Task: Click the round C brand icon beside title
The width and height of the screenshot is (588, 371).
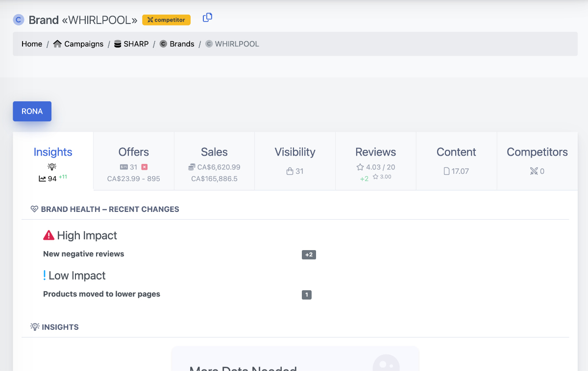Action: (19, 20)
